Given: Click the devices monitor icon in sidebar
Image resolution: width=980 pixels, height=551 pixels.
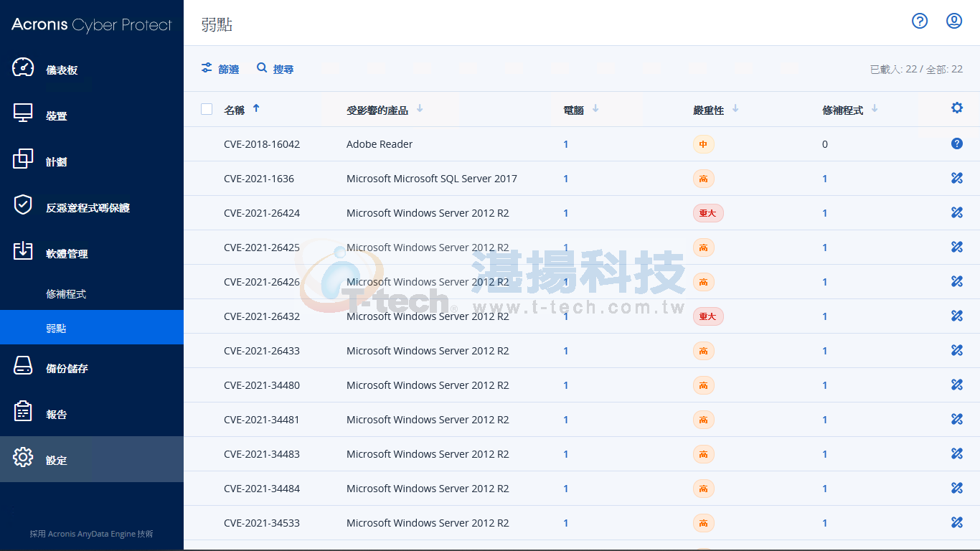Looking at the screenshot, I should (x=23, y=113).
